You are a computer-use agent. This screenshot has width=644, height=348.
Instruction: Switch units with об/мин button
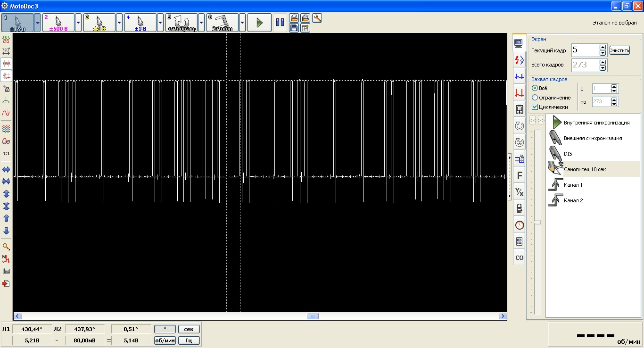(x=165, y=340)
